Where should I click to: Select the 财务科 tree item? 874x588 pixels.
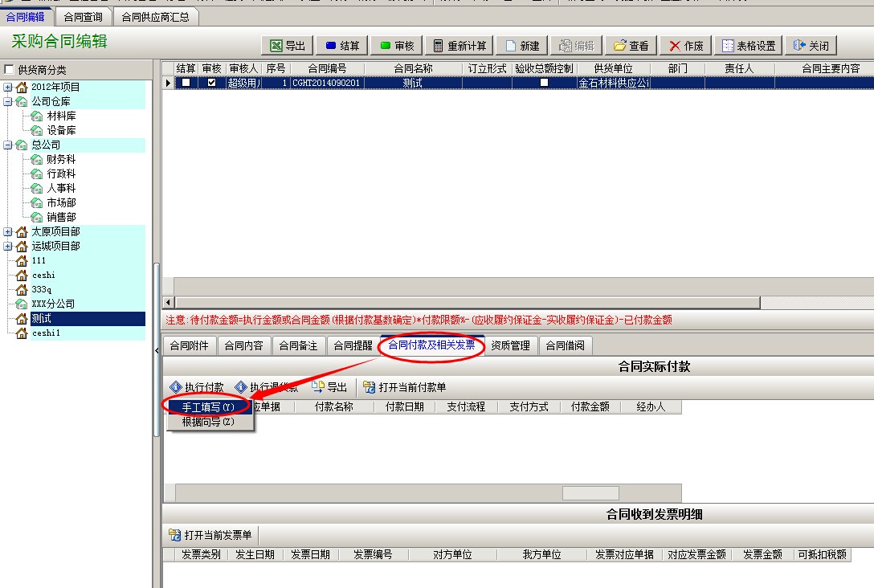61,159
